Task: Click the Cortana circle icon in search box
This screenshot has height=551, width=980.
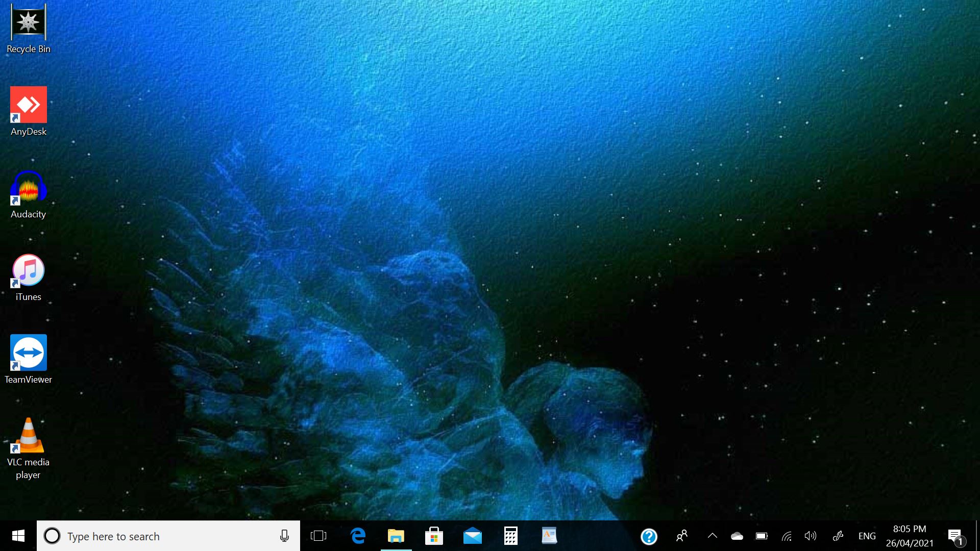Action: (x=52, y=536)
